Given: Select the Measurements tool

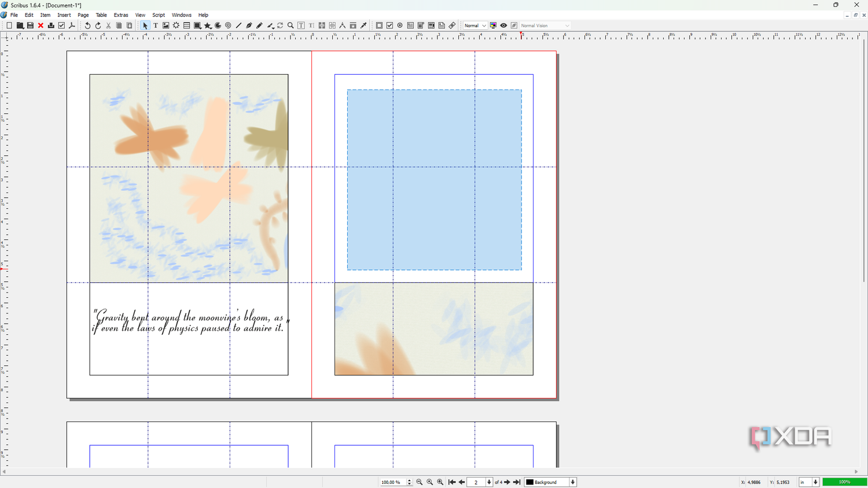Looking at the screenshot, I should (x=343, y=25).
